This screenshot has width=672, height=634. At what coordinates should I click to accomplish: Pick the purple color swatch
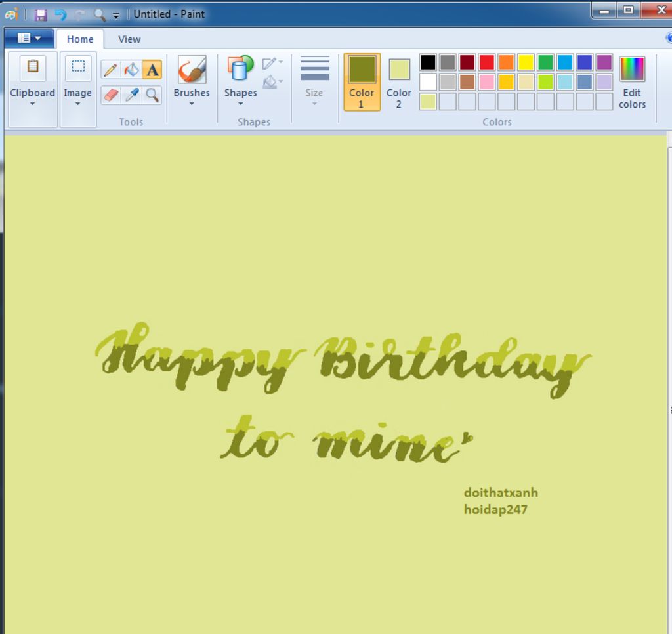tap(604, 62)
